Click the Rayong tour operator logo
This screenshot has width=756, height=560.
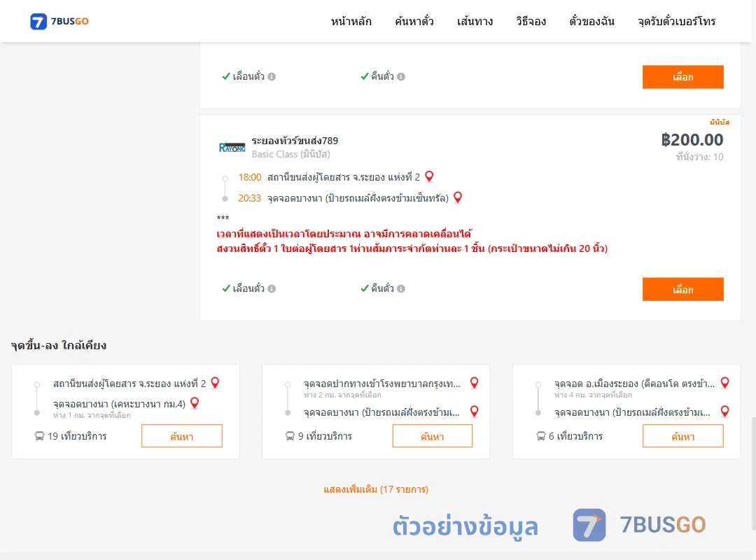tap(232, 148)
